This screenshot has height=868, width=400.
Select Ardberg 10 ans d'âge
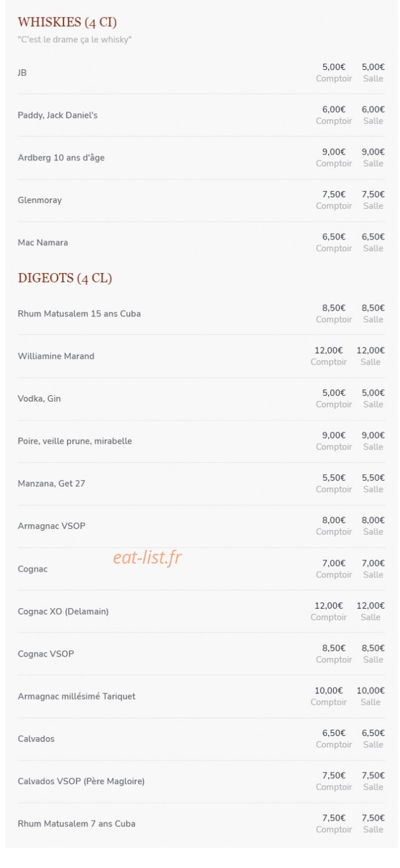point(61,158)
